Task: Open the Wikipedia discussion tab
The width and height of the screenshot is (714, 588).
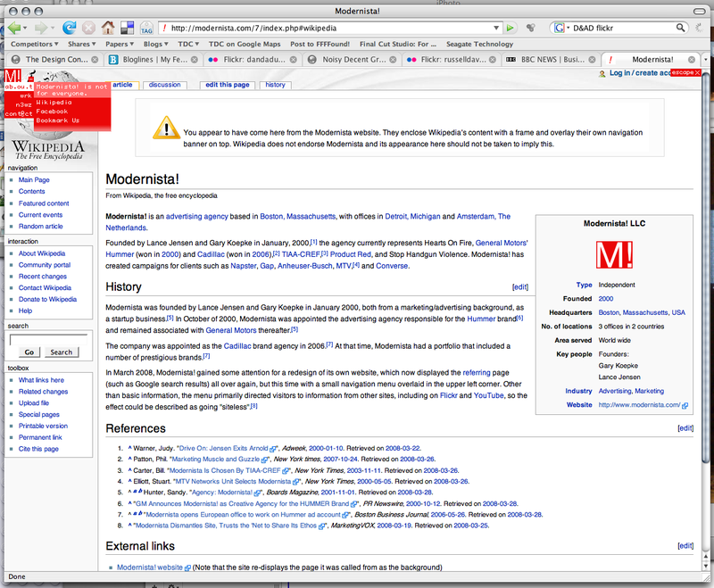Action: (x=164, y=85)
